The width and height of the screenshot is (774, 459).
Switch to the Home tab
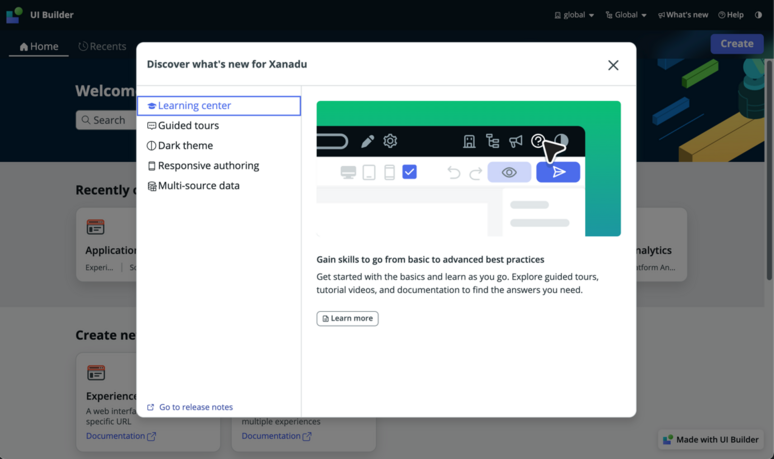point(39,46)
